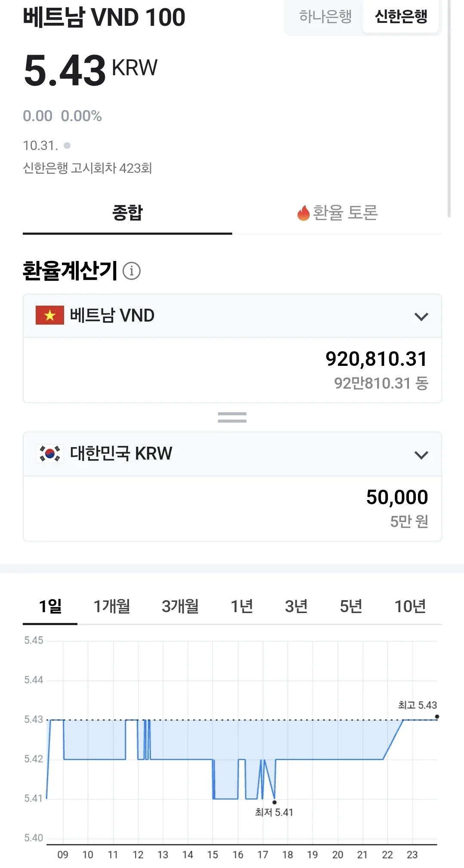This screenshot has width=464, height=868.
Task: Tap the fire icon beside 환율 토론
Action: (304, 213)
